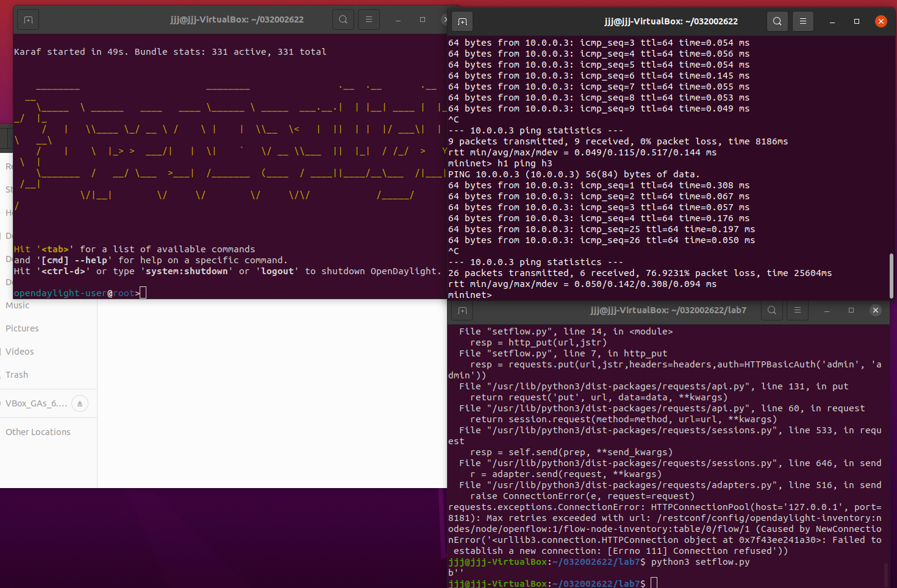Click the 'PING 10.0.0.3 (10.0.0.3) 56(84)' line

574,174
